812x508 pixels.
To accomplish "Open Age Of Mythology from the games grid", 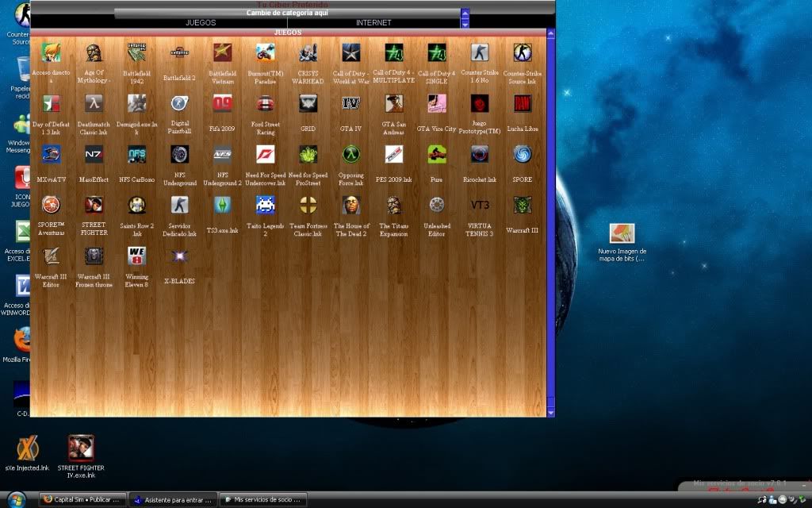I will (94, 53).
